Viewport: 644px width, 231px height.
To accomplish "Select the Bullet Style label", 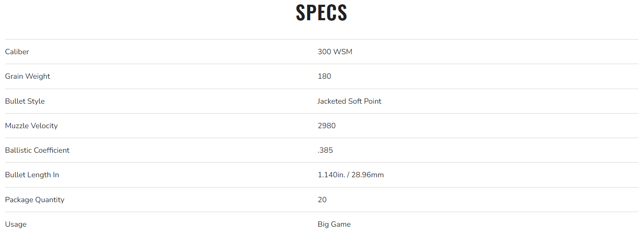I will (25, 101).
